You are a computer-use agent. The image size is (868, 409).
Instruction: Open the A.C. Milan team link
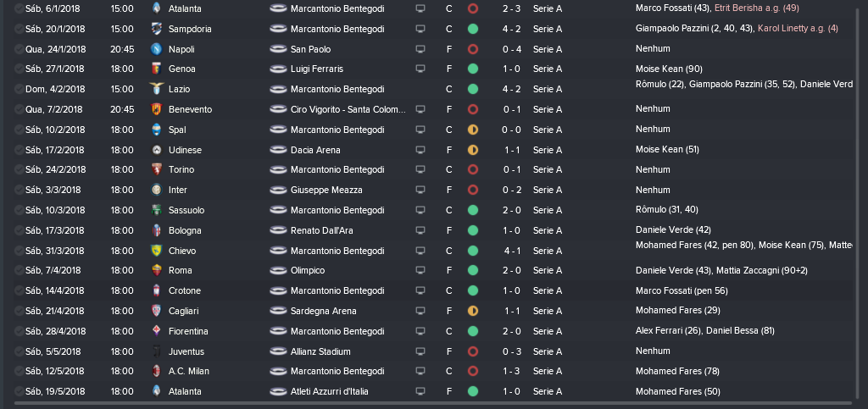click(x=189, y=372)
